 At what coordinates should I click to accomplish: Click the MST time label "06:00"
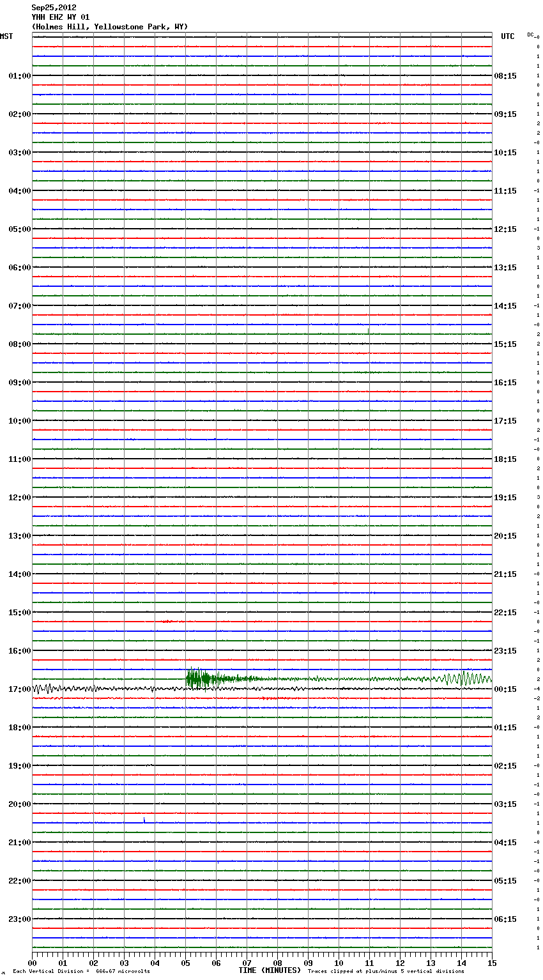20,268
